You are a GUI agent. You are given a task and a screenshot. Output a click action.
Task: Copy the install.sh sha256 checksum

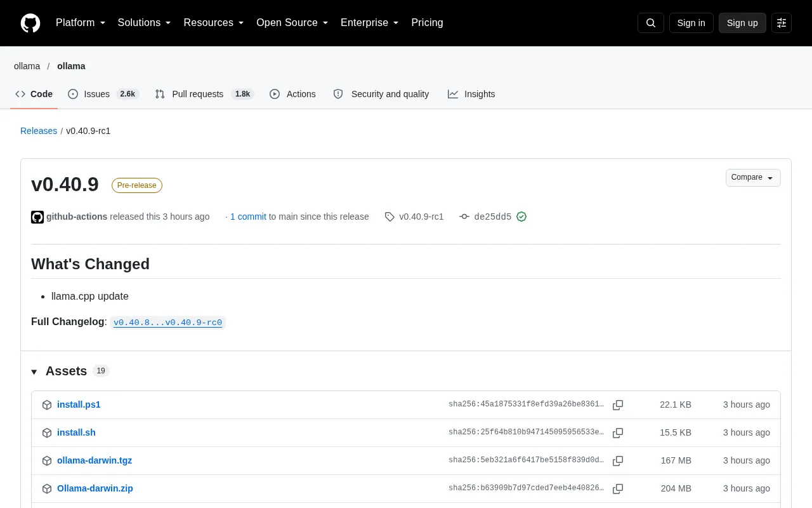(x=618, y=432)
